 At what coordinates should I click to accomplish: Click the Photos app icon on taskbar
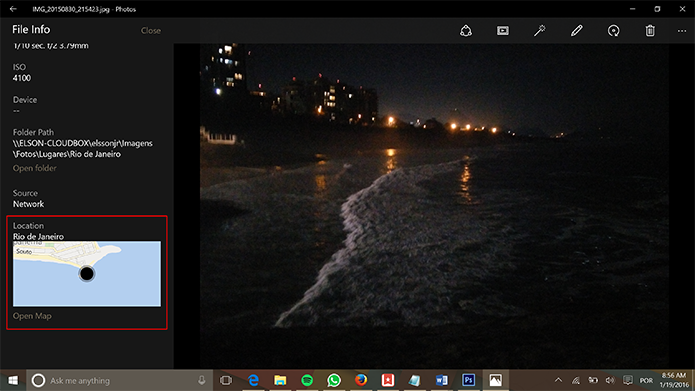coord(496,380)
